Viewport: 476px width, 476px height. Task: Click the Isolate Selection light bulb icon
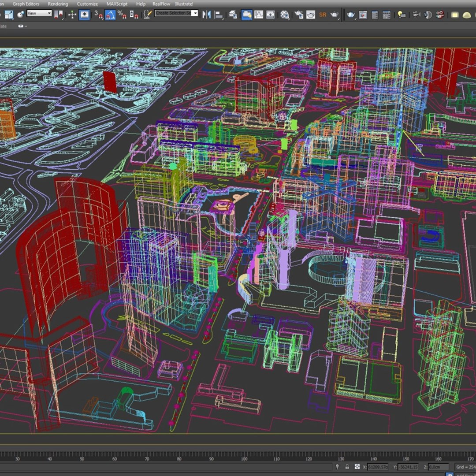click(337, 467)
